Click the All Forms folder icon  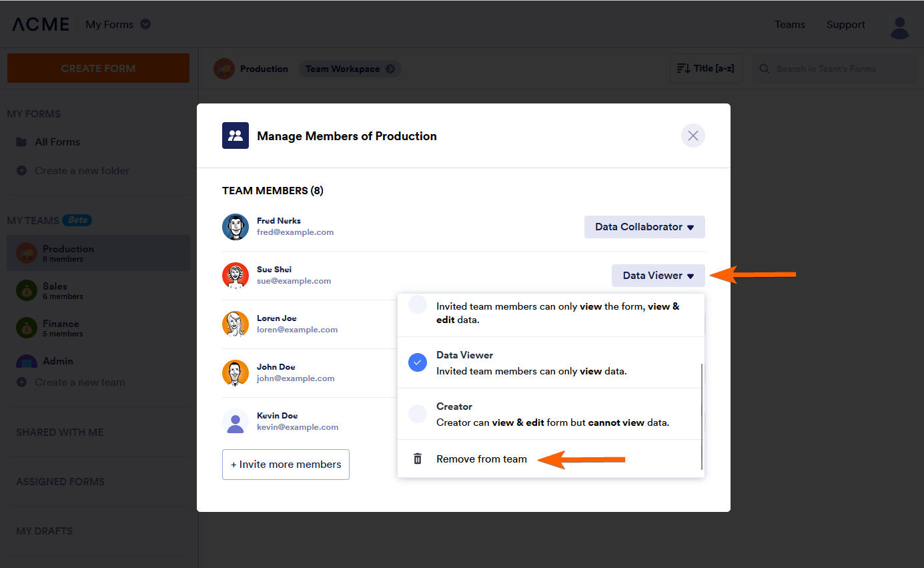22,142
